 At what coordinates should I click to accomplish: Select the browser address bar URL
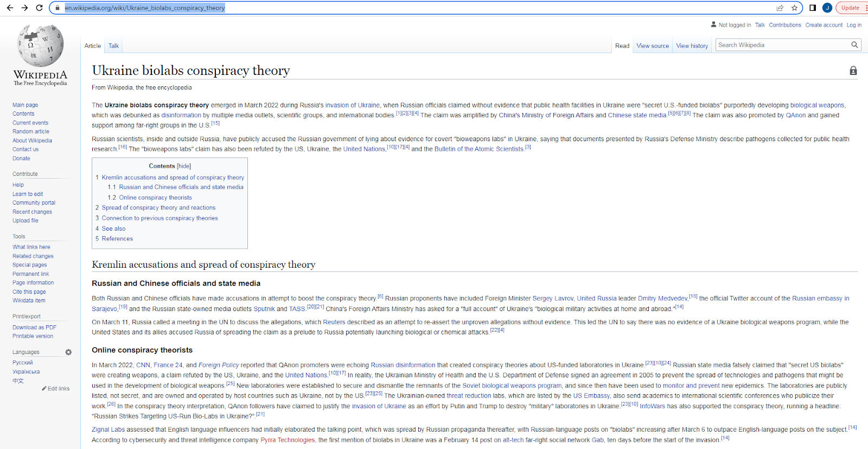pos(145,8)
